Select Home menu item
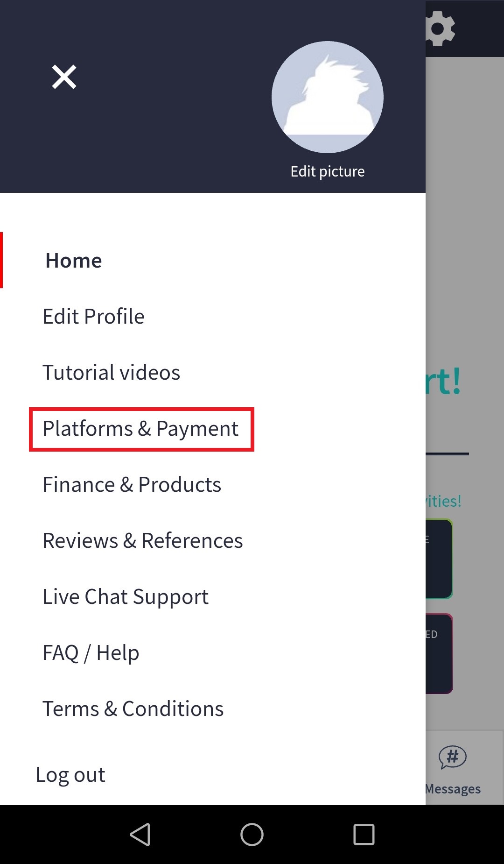The image size is (504, 864). pos(74,260)
